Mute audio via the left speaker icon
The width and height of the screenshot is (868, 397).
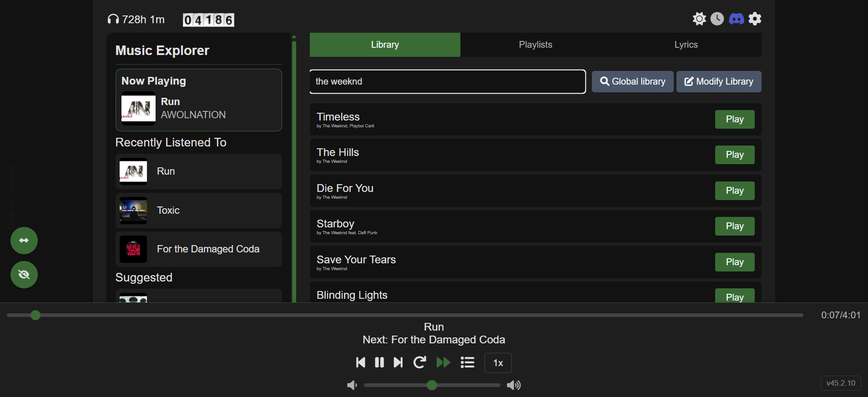coord(352,385)
